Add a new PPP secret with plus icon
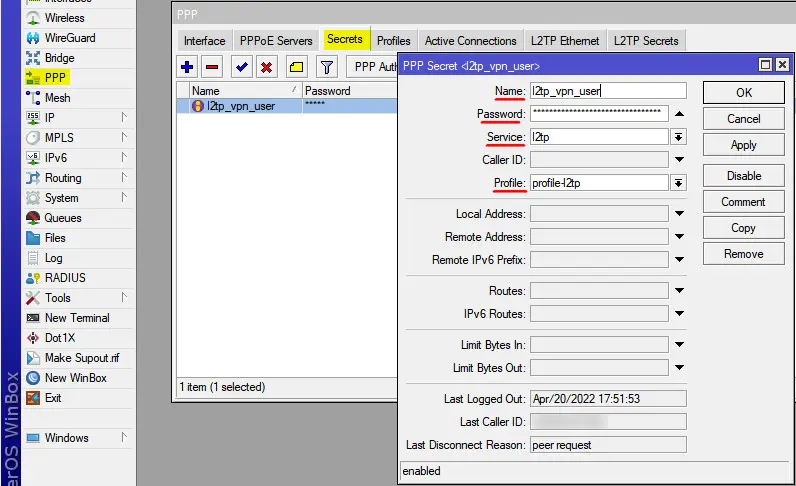The width and height of the screenshot is (796, 486). 187,67
